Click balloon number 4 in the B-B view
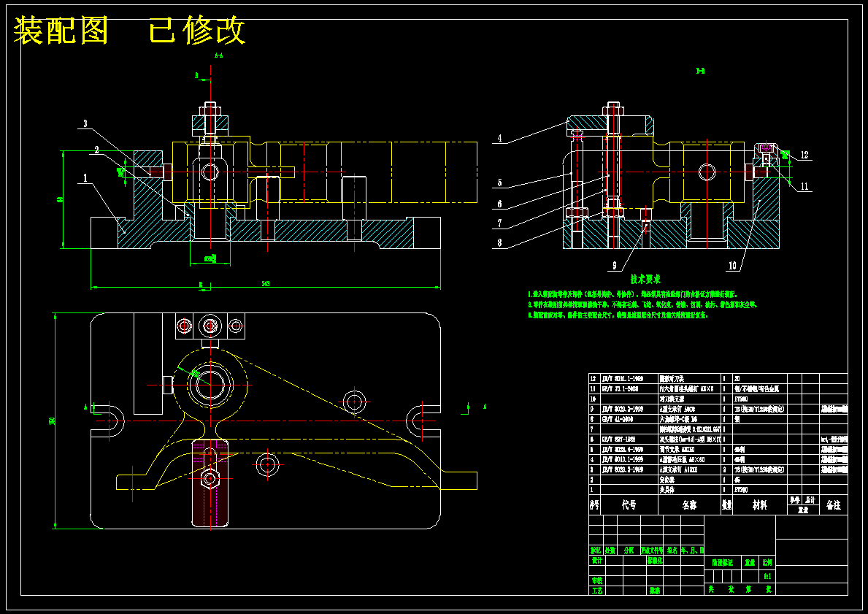 pos(499,139)
